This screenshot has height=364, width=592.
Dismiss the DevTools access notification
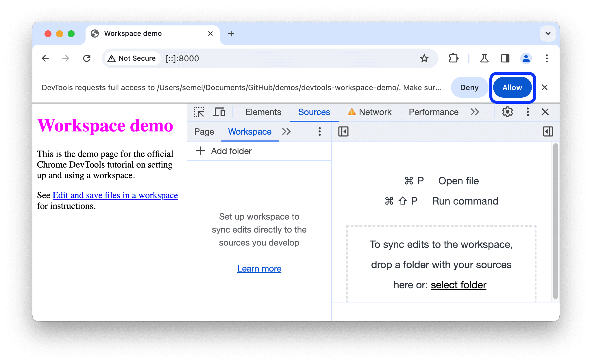(545, 88)
